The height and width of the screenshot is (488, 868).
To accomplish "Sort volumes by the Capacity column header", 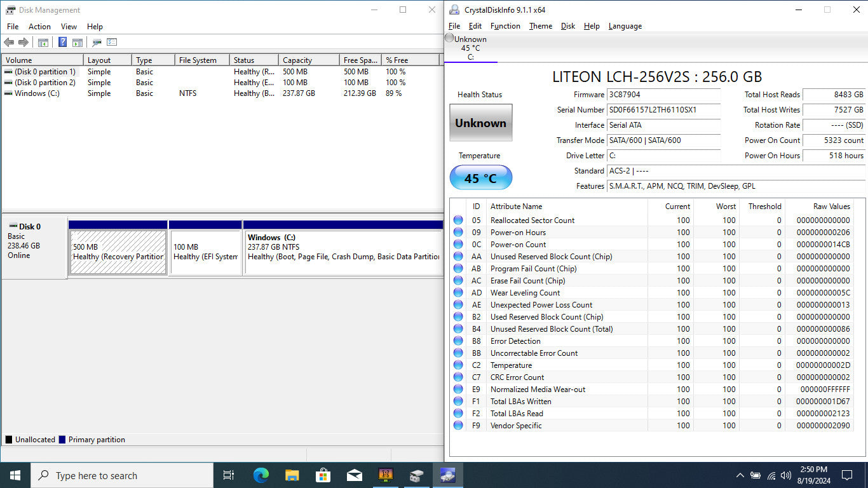I will pyautogui.click(x=297, y=60).
